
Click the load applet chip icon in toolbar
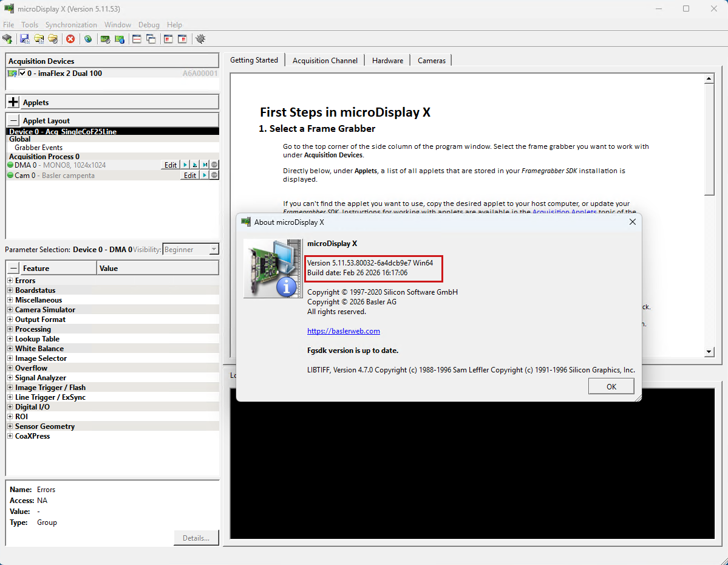tap(7, 39)
